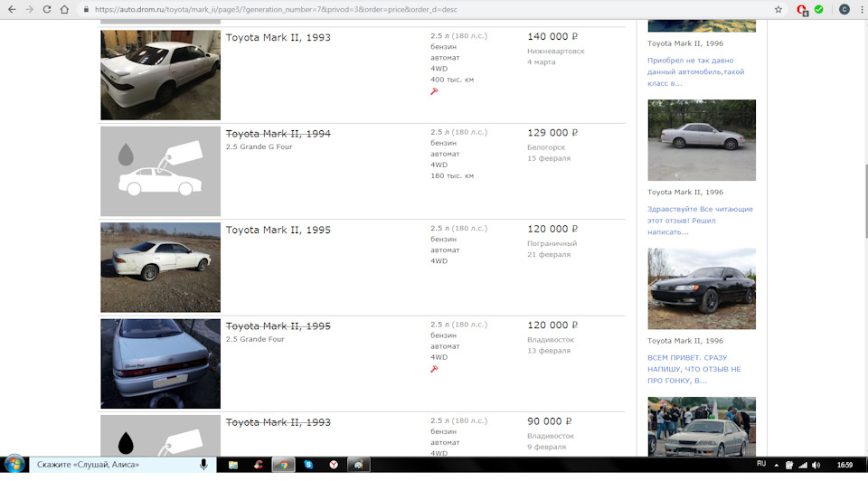Open the review 'ВСЕМ ПРИВЕТ. СРАЗУ НАПИШУ...'
This screenshot has height=481, width=868.
click(694, 369)
